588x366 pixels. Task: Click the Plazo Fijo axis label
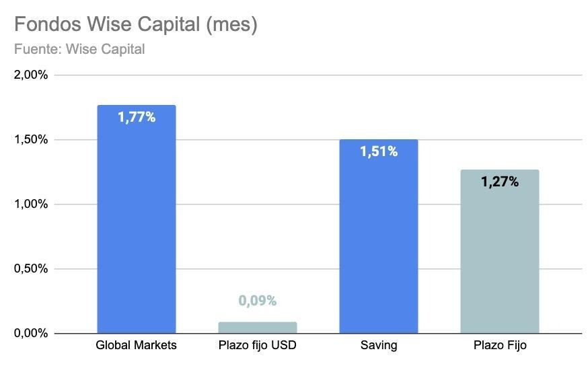pyautogui.click(x=500, y=345)
